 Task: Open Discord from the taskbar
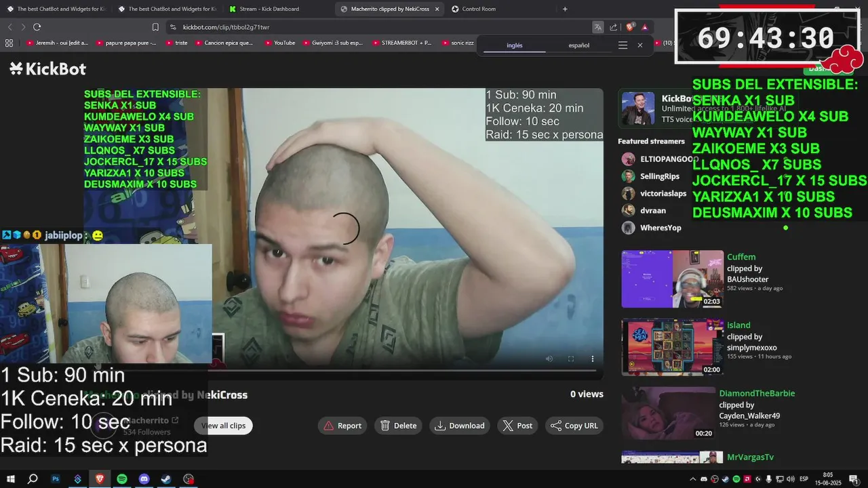[x=144, y=479]
